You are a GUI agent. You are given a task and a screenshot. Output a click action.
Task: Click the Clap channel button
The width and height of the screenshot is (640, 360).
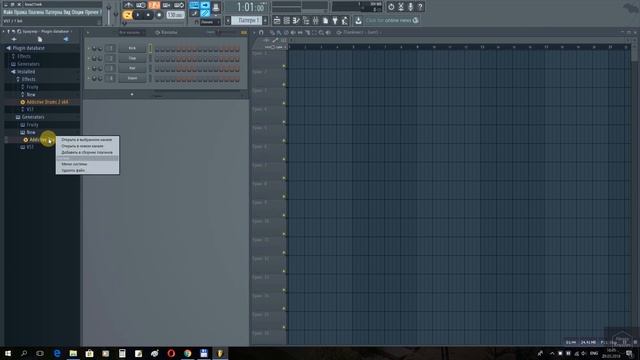point(132,58)
